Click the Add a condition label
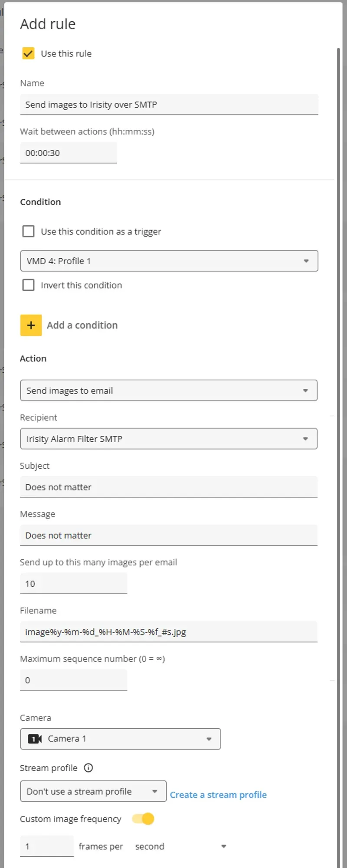347x868 pixels. click(82, 325)
